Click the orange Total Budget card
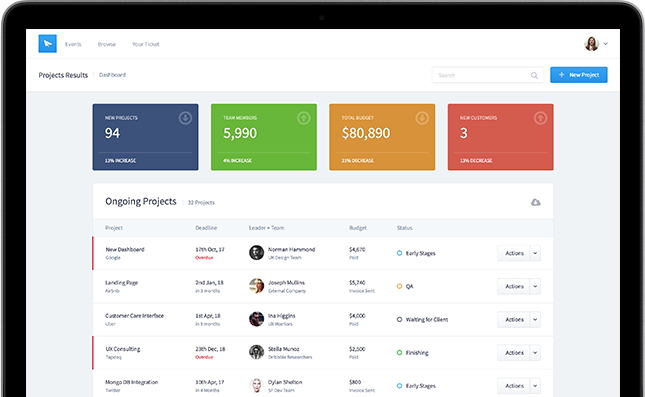 pos(382,137)
